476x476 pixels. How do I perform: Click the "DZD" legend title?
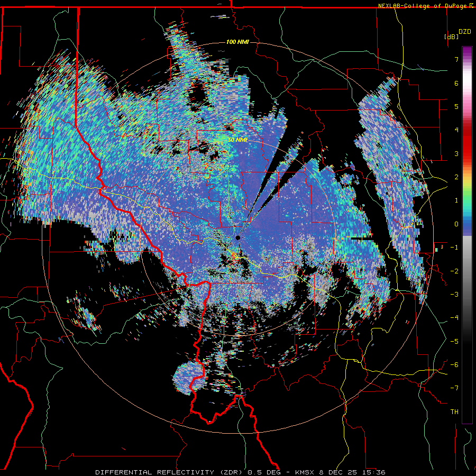point(464,32)
